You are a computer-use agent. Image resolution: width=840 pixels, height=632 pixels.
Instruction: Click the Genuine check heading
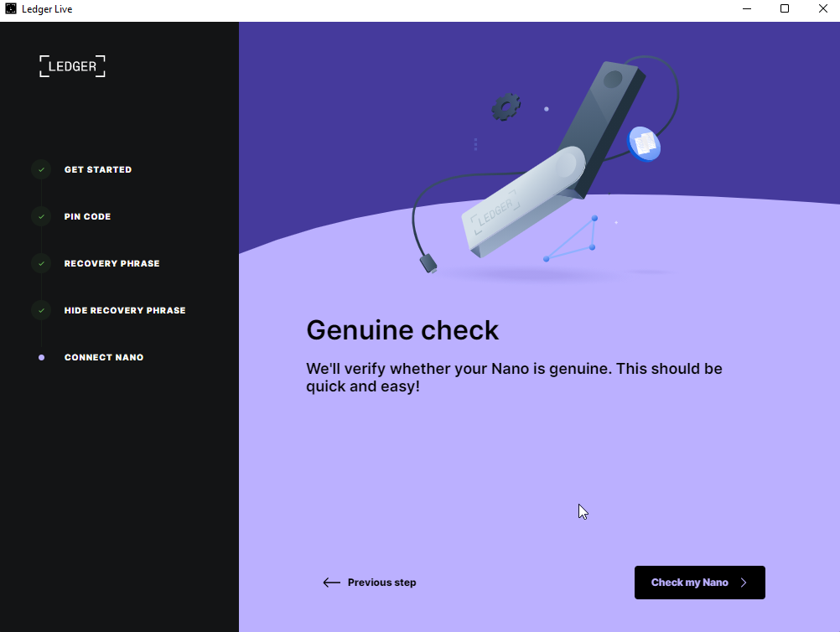402,330
